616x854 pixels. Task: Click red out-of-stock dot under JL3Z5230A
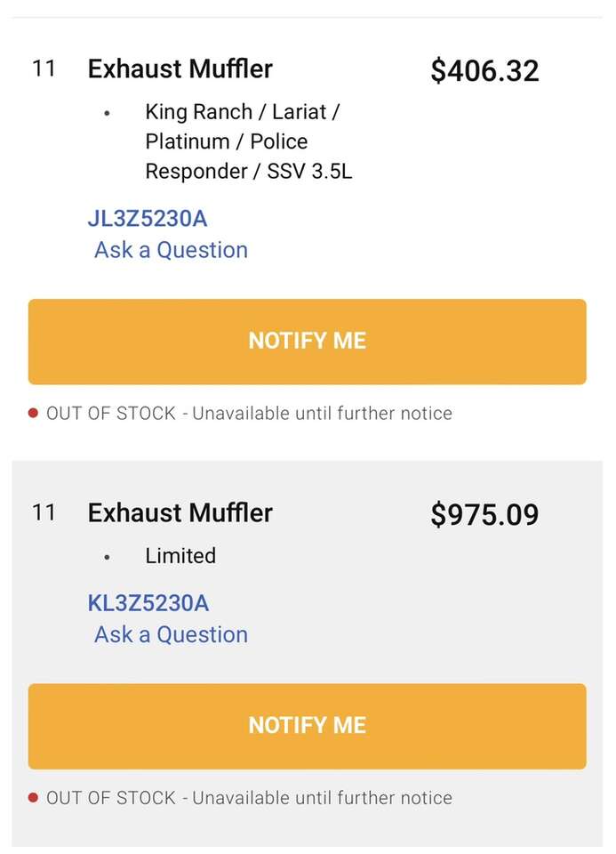pyautogui.click(x=33, y=414)
